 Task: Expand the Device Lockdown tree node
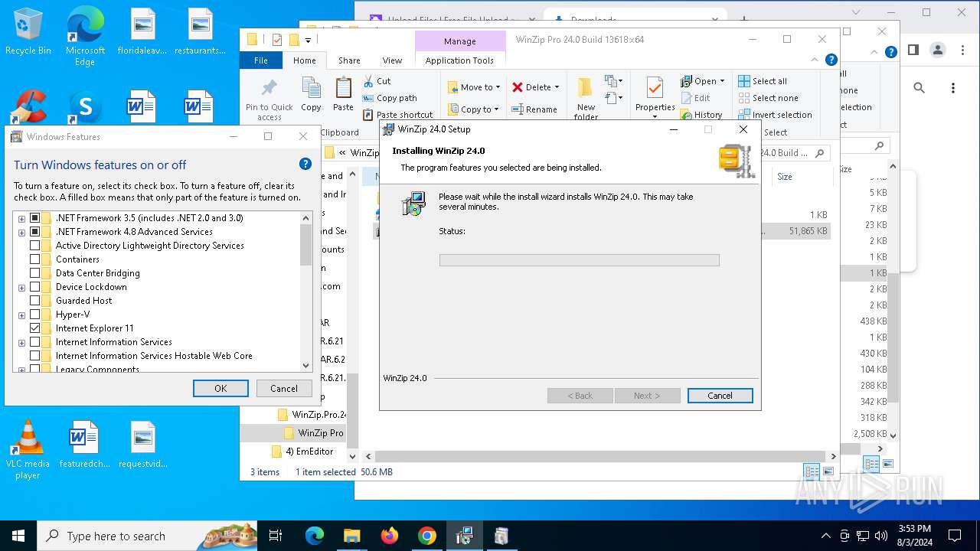[x=21, y=288]
